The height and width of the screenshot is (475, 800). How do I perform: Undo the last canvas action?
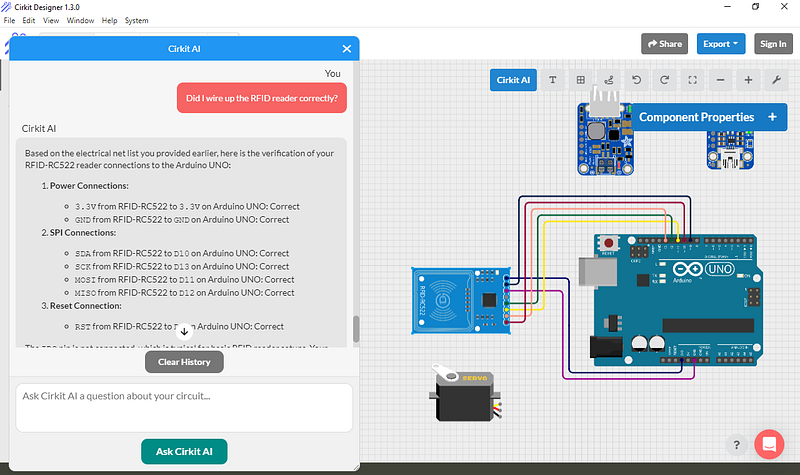coord(636,80)
